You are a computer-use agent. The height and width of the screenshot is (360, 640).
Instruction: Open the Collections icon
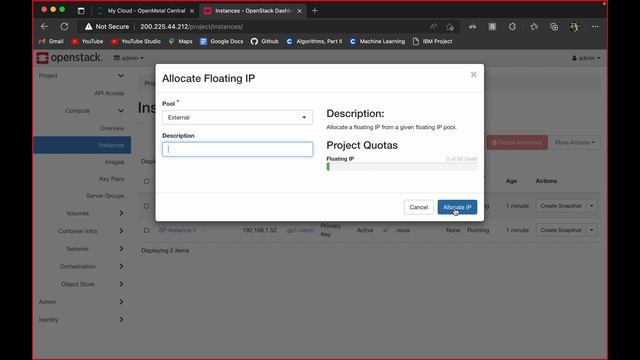tap(554, 27)
